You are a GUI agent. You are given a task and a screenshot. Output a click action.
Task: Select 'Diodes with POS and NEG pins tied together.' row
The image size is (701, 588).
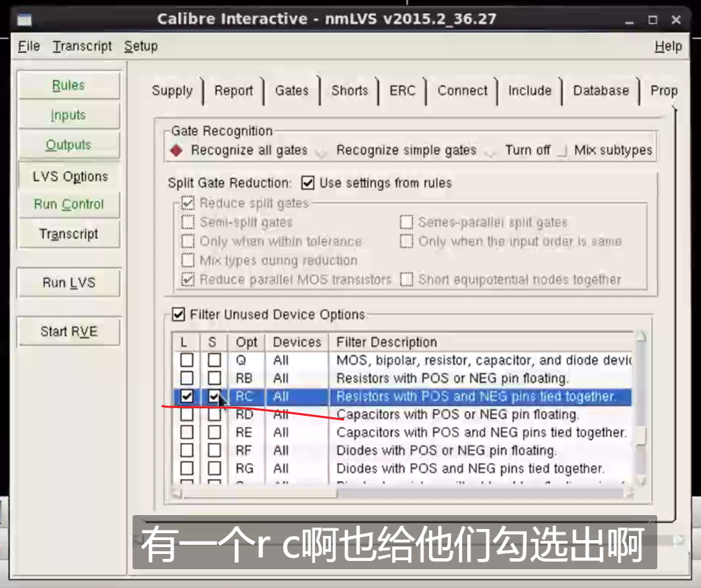coord(403,469)
